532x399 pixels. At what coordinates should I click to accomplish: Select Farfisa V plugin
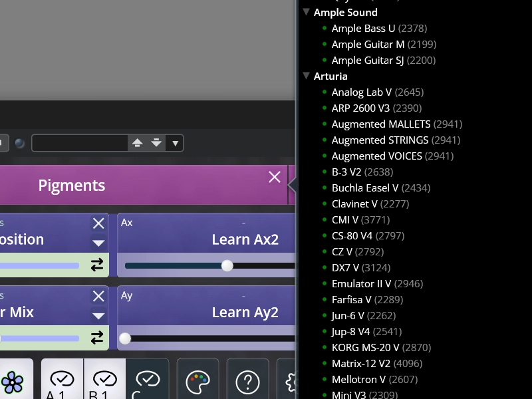[x=367, y=300]
